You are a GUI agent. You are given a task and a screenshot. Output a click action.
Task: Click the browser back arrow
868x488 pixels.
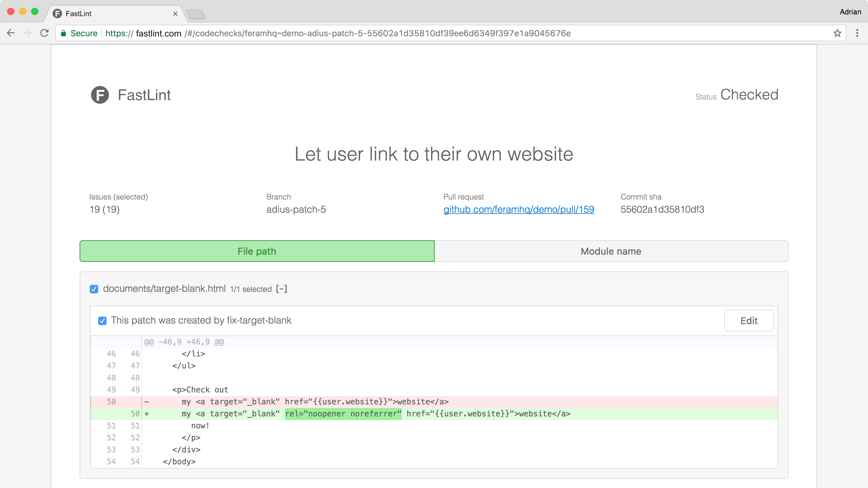coord(11,33)
